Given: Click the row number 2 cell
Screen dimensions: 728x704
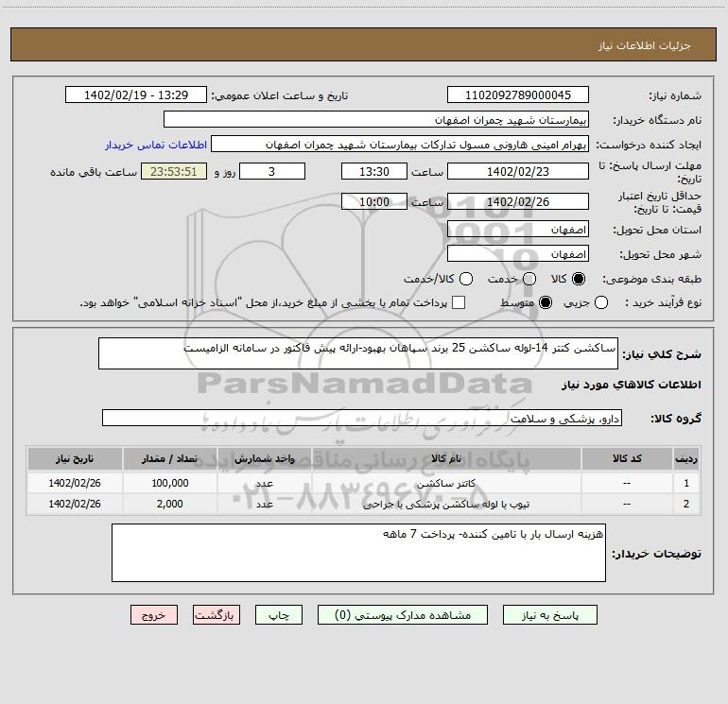Looking at the screenshot, I should click(x=686, y=504).
